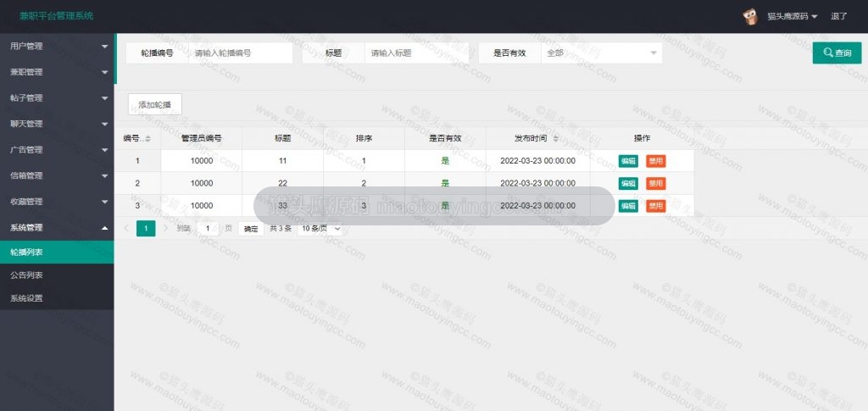Screen dimensions: 868x411
Task: Collapse the 系统管理 sidebar menu
Action: coord(57,227)
